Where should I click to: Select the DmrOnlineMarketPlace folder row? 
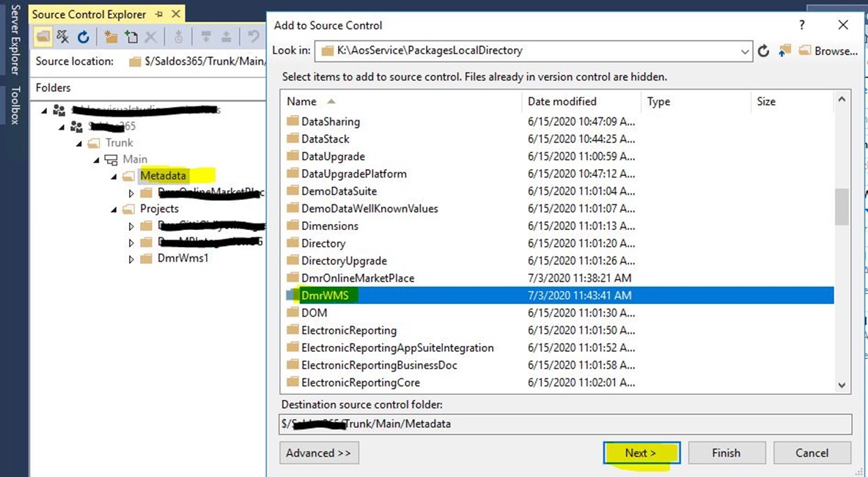(559, 278)
